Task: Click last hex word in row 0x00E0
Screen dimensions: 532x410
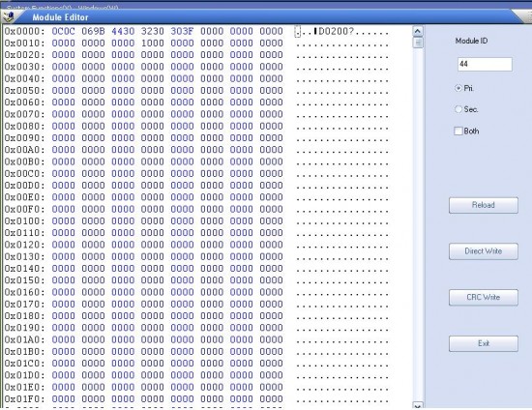Action: [272, 197]
